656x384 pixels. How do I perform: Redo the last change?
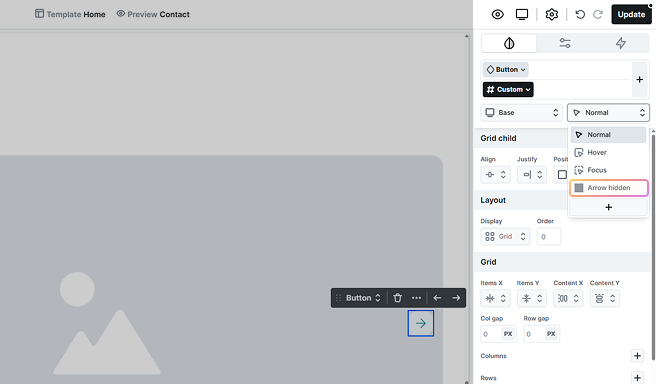tap(598, 14)
